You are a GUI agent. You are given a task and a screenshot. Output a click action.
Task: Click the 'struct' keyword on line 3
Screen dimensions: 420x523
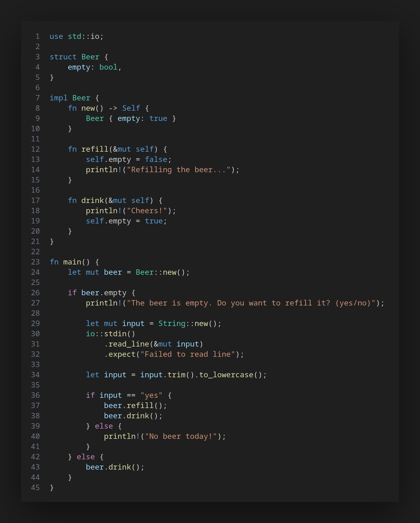(x=63, y=57)
